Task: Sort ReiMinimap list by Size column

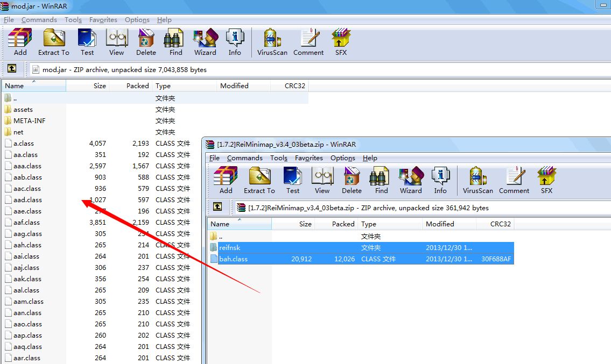Action: coord(293,224)
